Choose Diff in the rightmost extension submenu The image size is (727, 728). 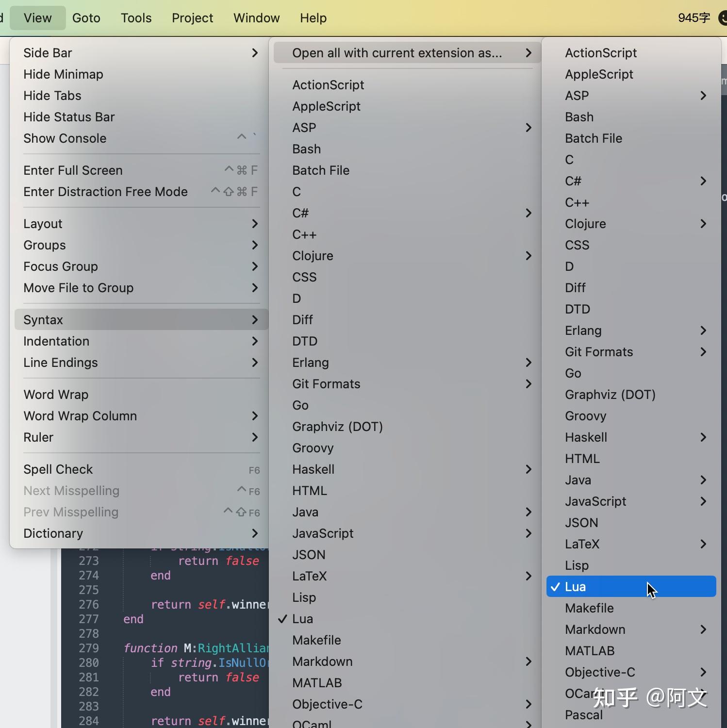coord(631,288)
